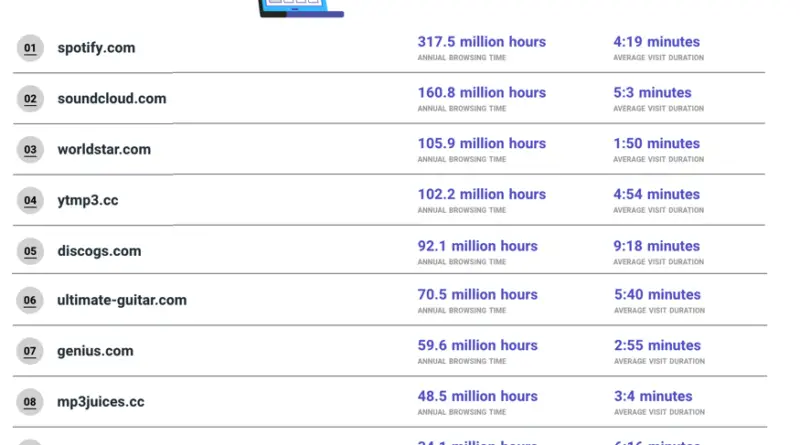
Task: Click the 02 rank badge
Action: click(30, 99)
